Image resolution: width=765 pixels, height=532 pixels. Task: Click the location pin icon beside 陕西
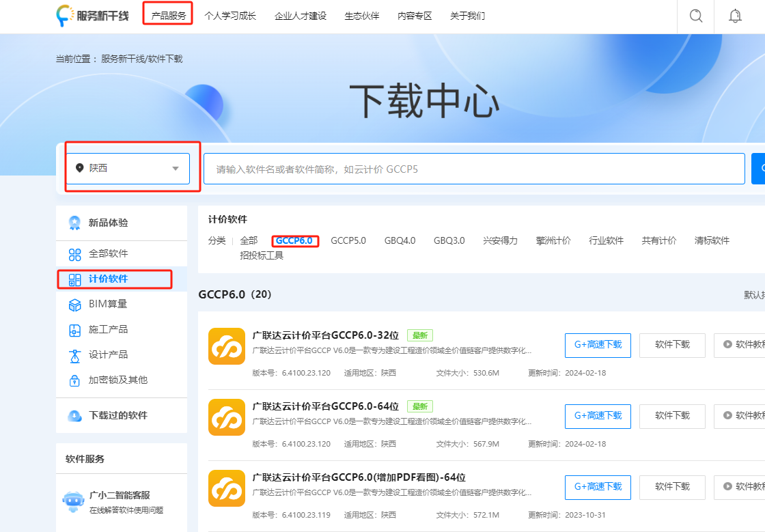click(79, 168)
